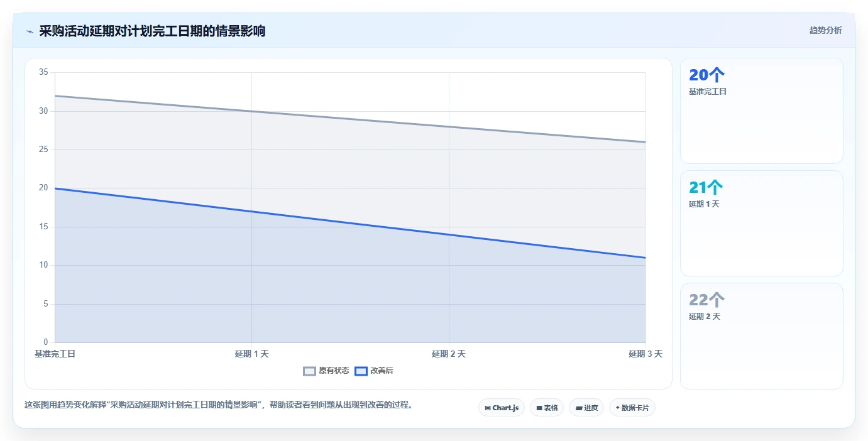Hide the 原有状态 series via legend label
Screen dimensions: 868x441
coord(334,371)
